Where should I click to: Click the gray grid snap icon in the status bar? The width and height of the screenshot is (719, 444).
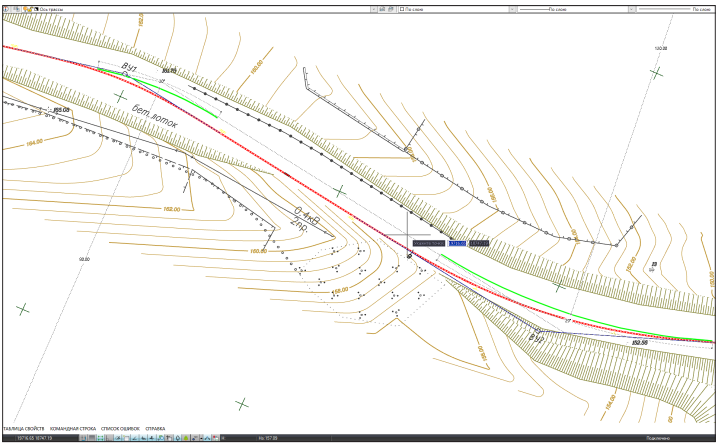[92, 438]
